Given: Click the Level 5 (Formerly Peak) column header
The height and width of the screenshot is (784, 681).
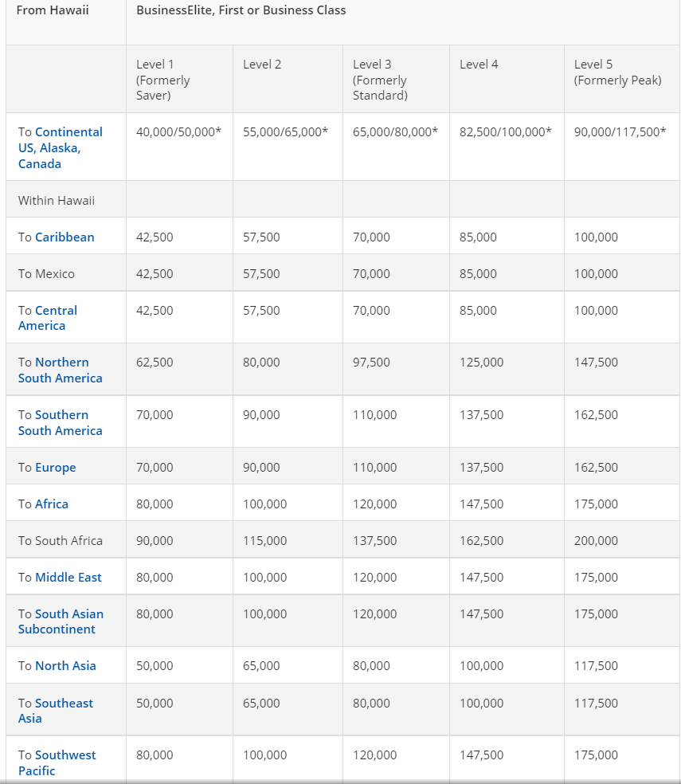Looking at the screenshot, I should point(617,73).
